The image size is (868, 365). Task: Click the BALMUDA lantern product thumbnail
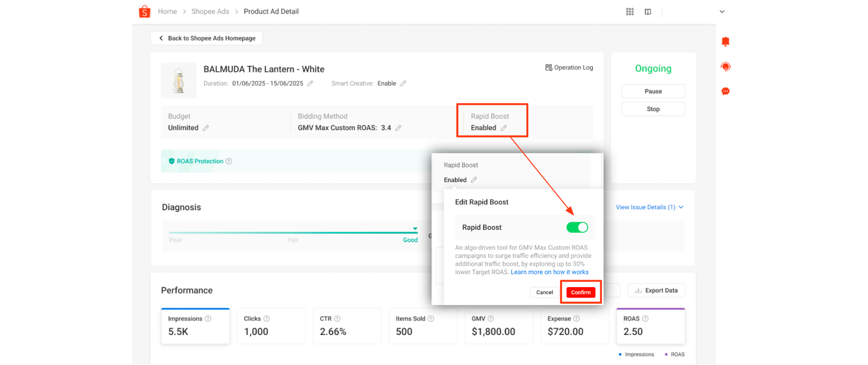(x=179, y=81)
